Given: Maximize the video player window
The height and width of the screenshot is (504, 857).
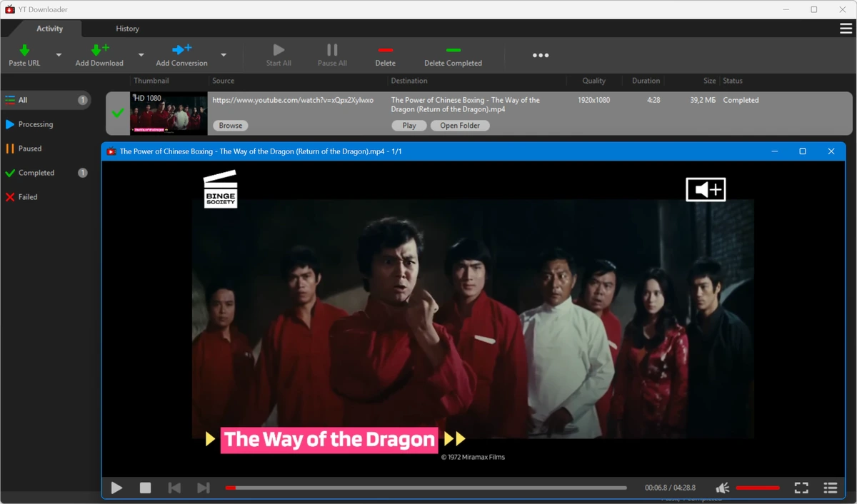Looking at the screenshot, I should 803,151.
